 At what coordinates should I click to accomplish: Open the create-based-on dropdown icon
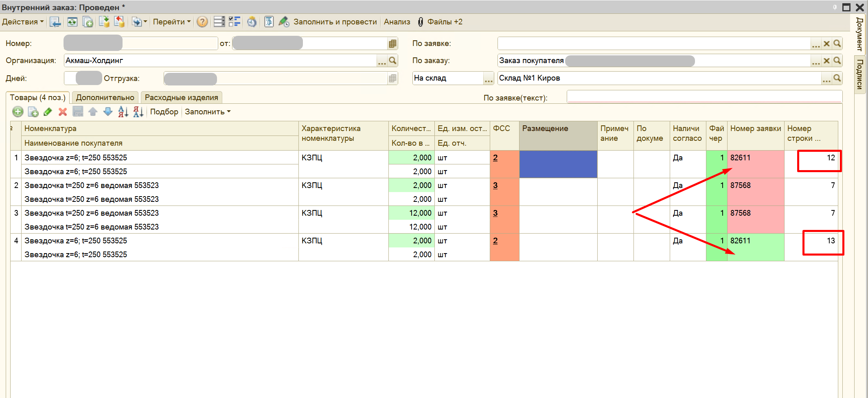[139, 22]
